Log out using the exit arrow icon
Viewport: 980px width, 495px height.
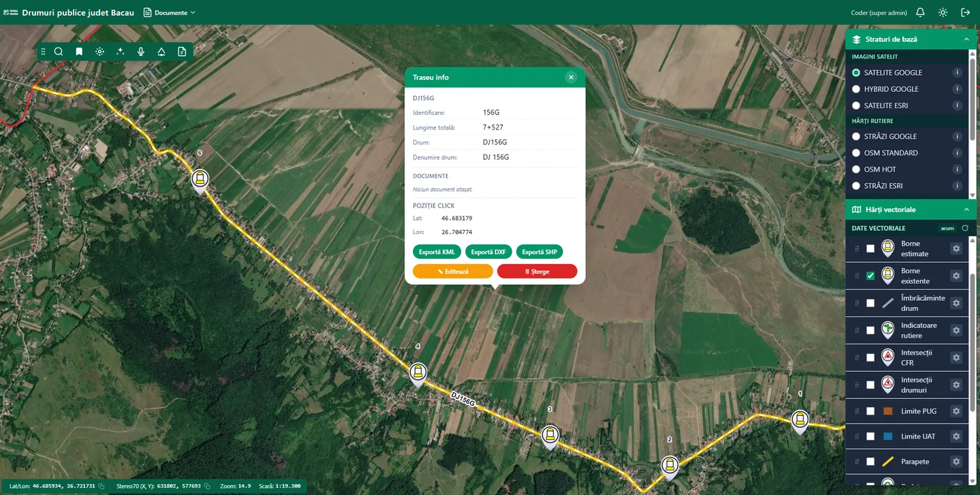tap(965, 12)
